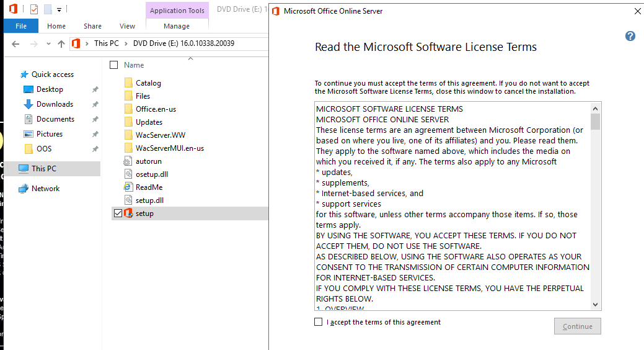Viewport: 644px width, 350px height.
Task: Click the Continue button
Action: [x=578, y=326]
